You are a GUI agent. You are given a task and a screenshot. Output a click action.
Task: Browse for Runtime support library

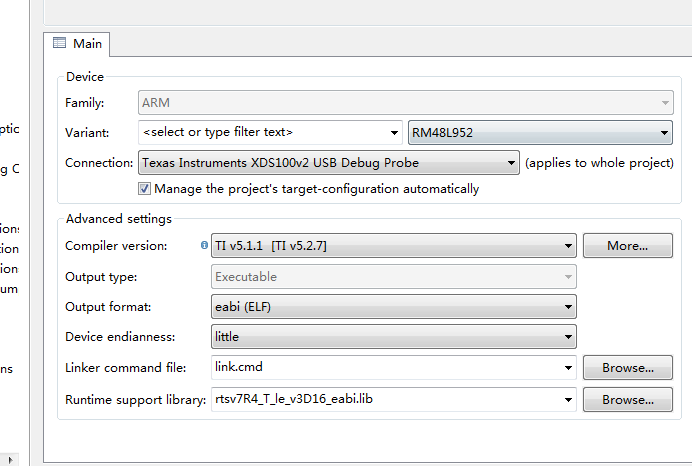[628, 400]
